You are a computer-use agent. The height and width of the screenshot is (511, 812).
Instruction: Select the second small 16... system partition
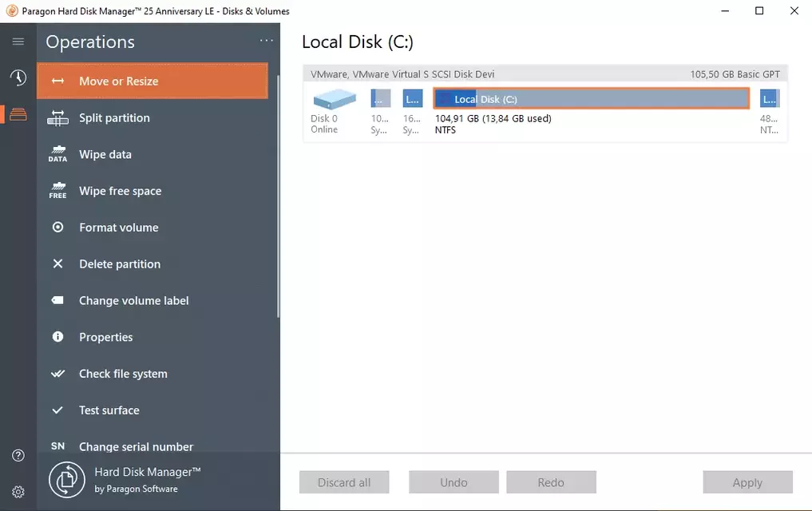click(x=413, y=98)
